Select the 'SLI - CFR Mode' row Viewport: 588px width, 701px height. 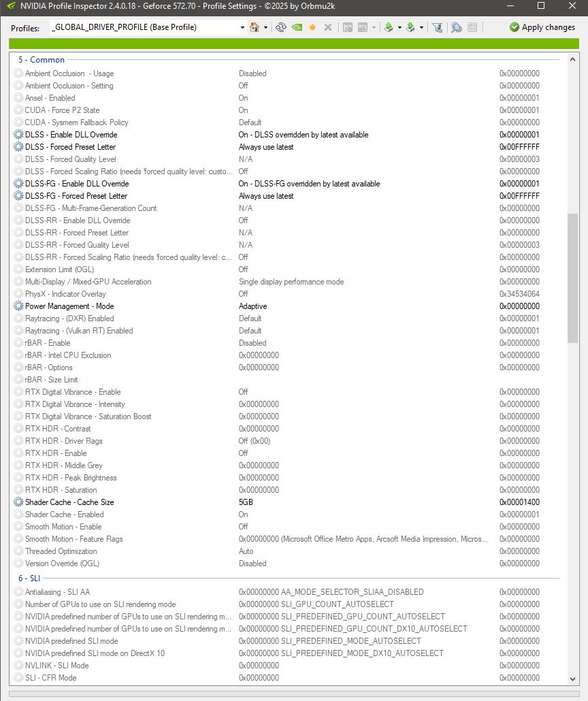pyautogui.click(x=287, y=678)
